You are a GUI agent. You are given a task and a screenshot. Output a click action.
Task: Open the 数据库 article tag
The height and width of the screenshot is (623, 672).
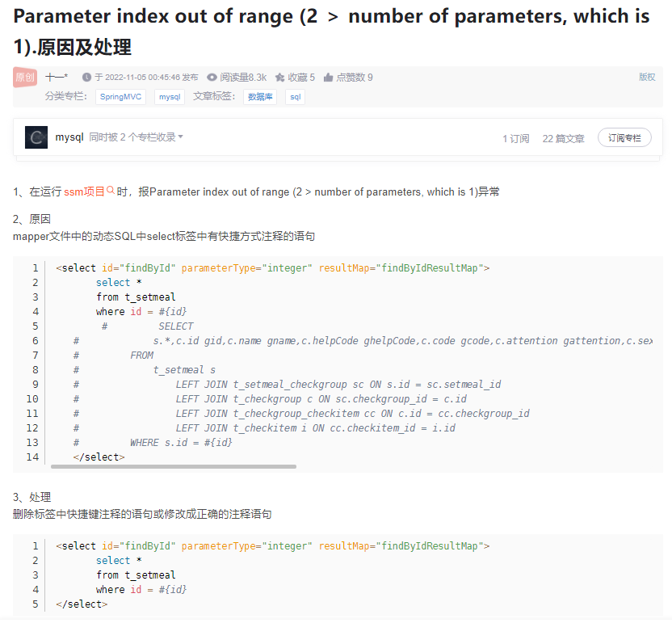tap(260, 97)
